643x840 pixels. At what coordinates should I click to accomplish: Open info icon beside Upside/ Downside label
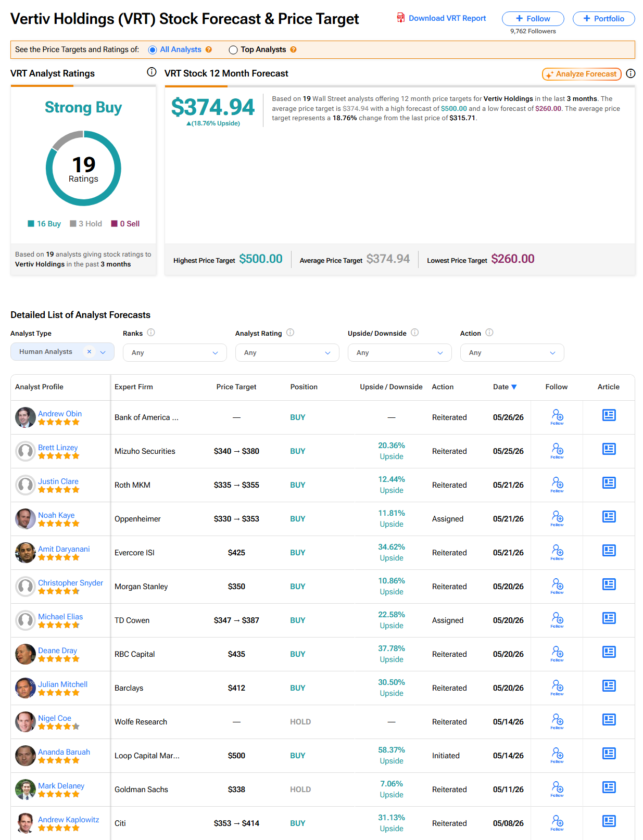click(x=415, y=333)
